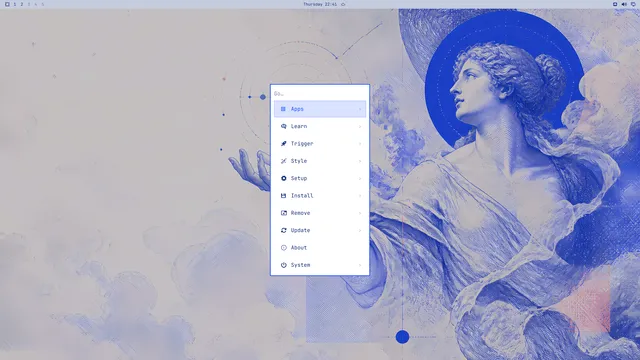Click the System label text
This screenshot has width=640, height=360.
300,265
